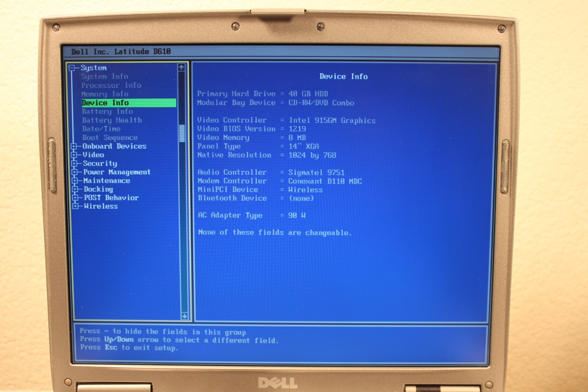Collapse the System tree group
The height and width of the screenshot is (392, 588).
click(72, 68)
